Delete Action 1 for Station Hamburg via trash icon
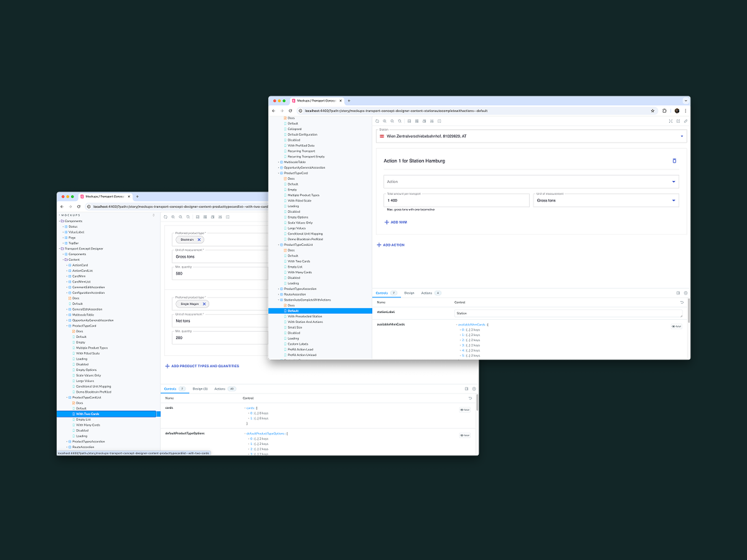 click(x=674, y=161)
